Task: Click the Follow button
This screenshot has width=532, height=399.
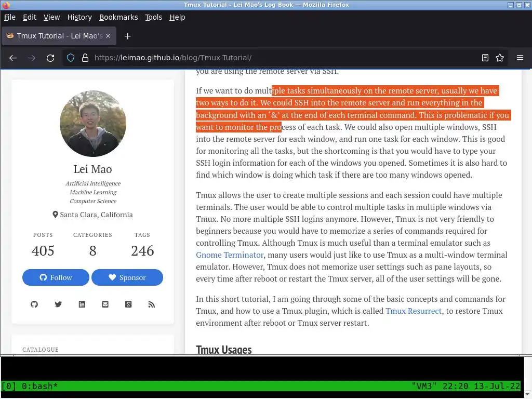Action: tap(56, 277)
